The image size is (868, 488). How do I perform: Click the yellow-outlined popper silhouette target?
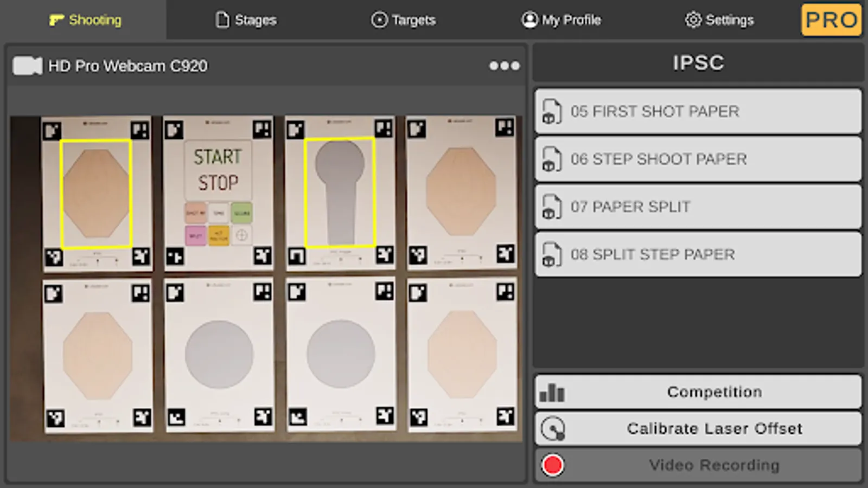340,192
